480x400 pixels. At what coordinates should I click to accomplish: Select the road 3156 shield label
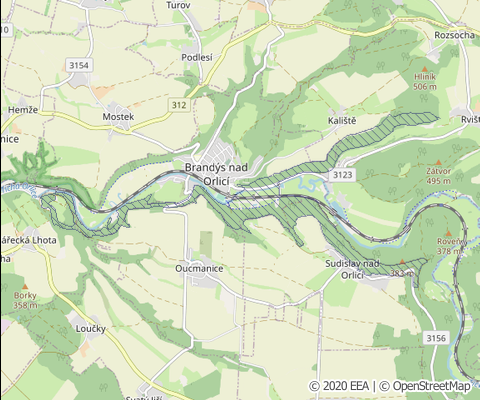[x=436, y=338]
